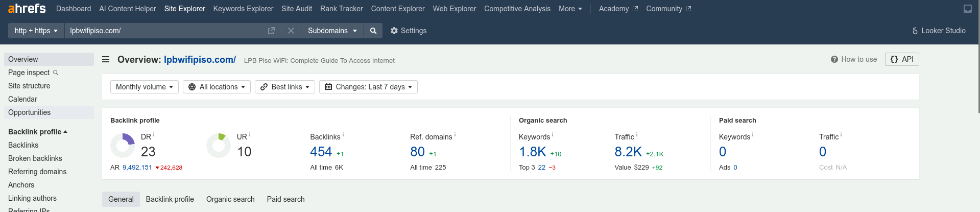Open Subdomains mode dropdown
The height and width of the screenshot is (212, 980).
point(332,31)
